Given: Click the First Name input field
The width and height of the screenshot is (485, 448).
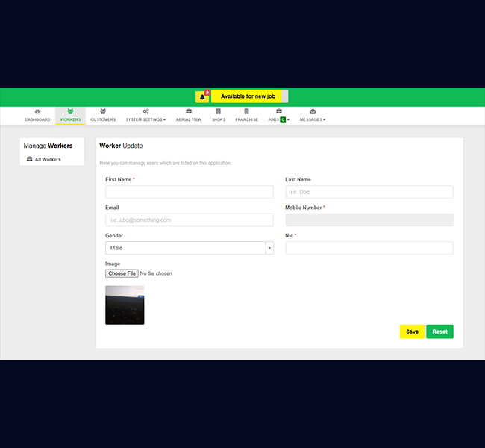Looking at the screenshot, I should (190, 192).
